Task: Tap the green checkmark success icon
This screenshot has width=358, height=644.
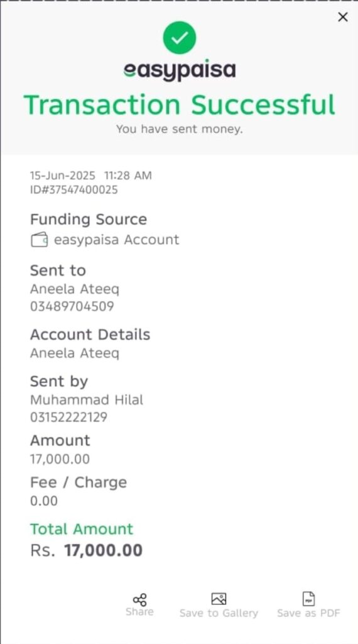Action: pyautogui.click(x=180, y=38)
